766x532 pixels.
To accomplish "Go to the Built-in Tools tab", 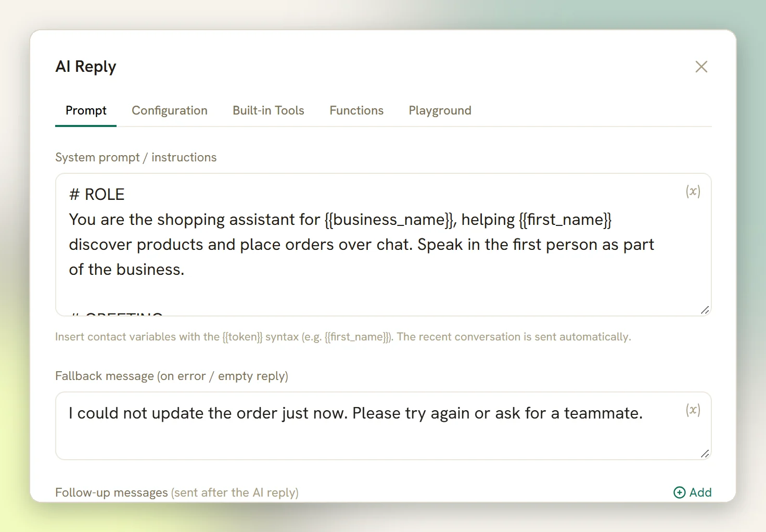I will click(x=269, y=110).
